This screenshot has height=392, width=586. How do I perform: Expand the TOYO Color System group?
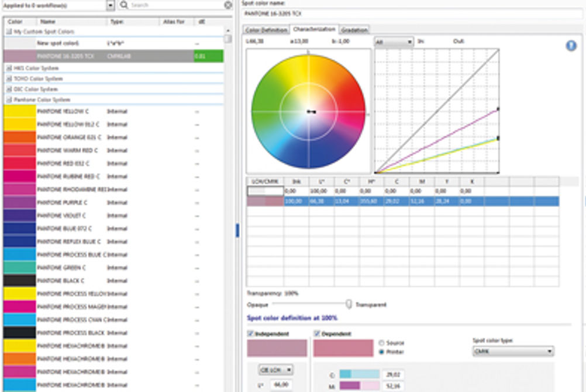pos(9,78)
